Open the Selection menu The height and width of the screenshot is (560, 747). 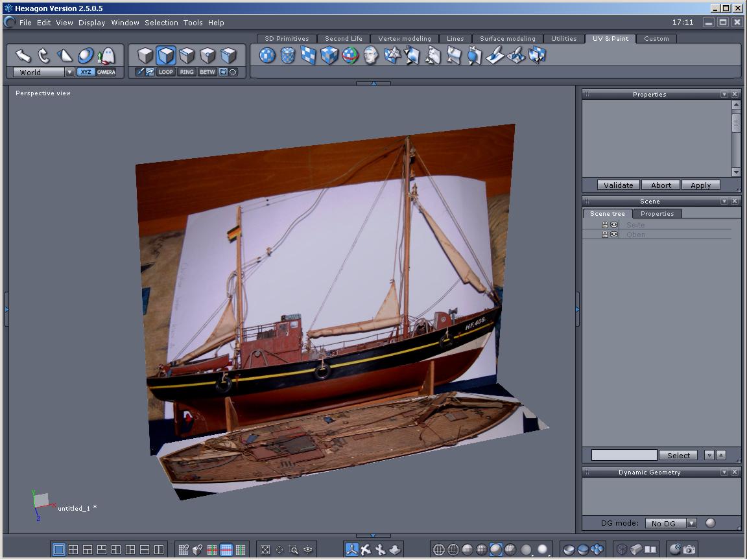tap(161, 23)
